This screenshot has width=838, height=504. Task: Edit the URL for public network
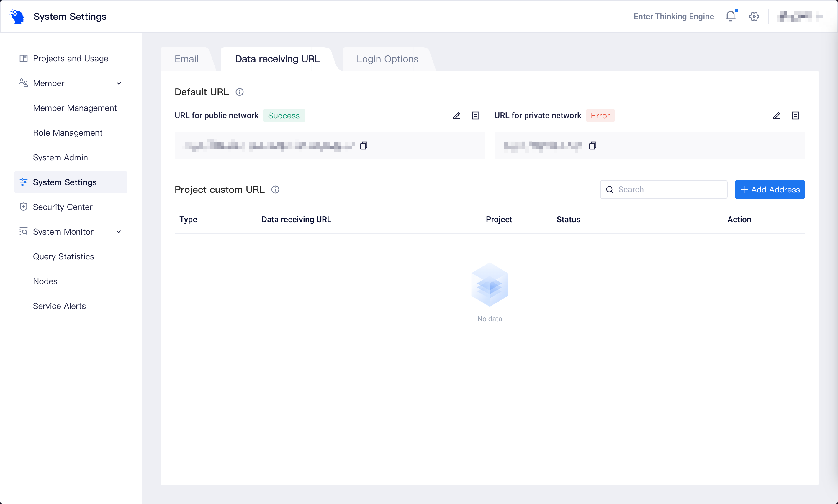click(x=456, y=116)
